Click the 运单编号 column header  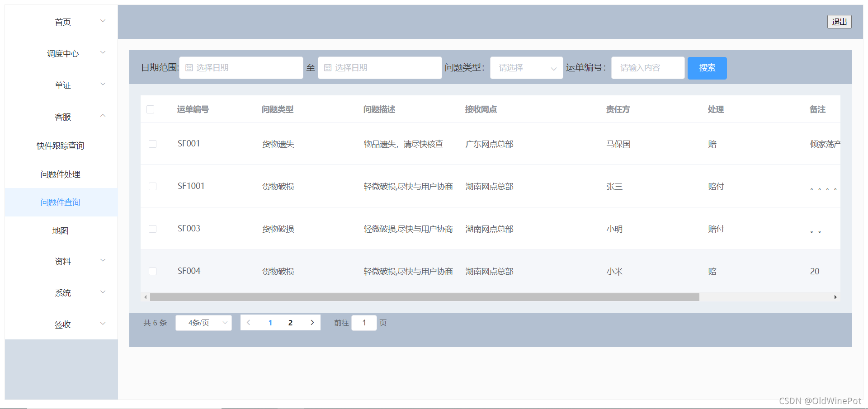click(x=193, y=109)
